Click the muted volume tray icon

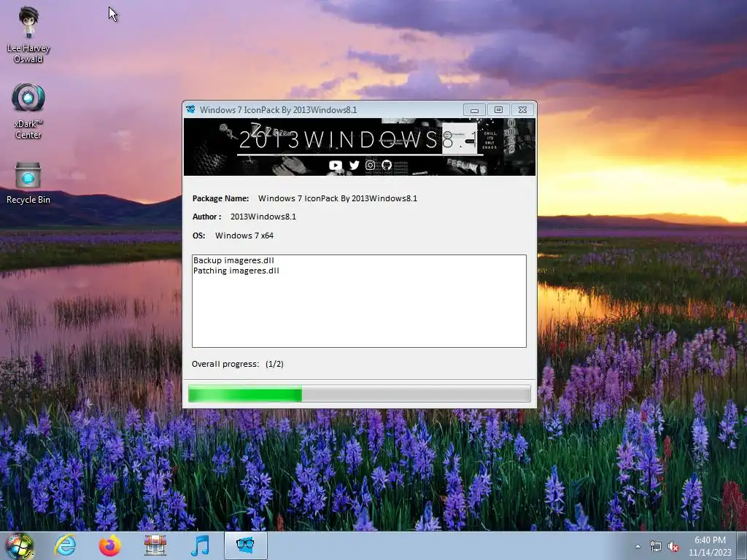pos(673,546)
